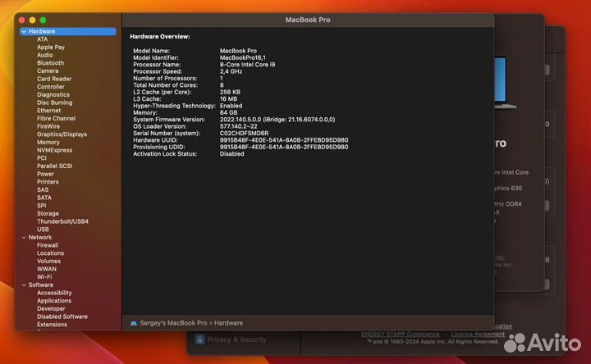Click the Hardware Overview heading
Screen dimensions: 591x364
pyautogui.click(x=160, y=37)
